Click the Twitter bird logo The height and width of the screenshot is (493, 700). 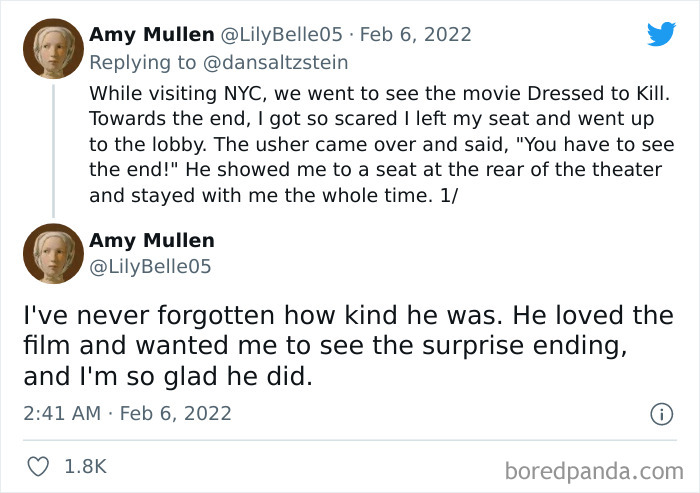point(661,33)
